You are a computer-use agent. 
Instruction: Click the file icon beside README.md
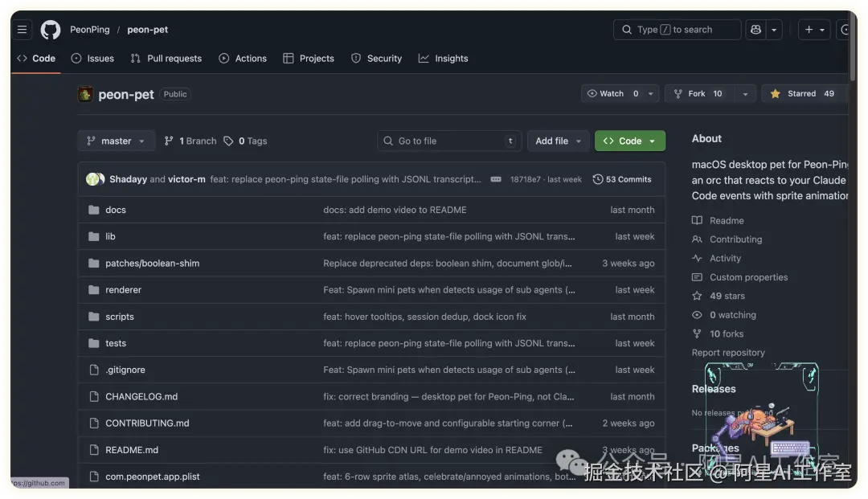coord(93,450)
